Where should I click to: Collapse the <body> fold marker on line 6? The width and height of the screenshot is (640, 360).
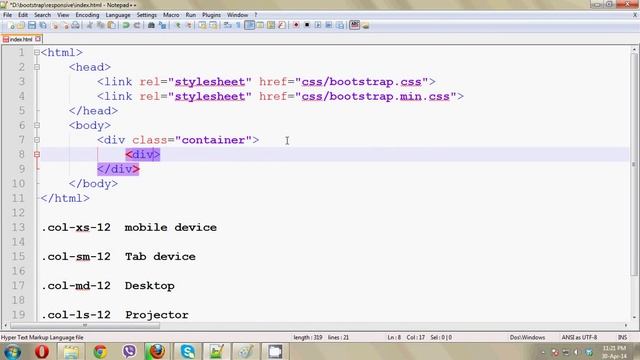pos(37,125)
